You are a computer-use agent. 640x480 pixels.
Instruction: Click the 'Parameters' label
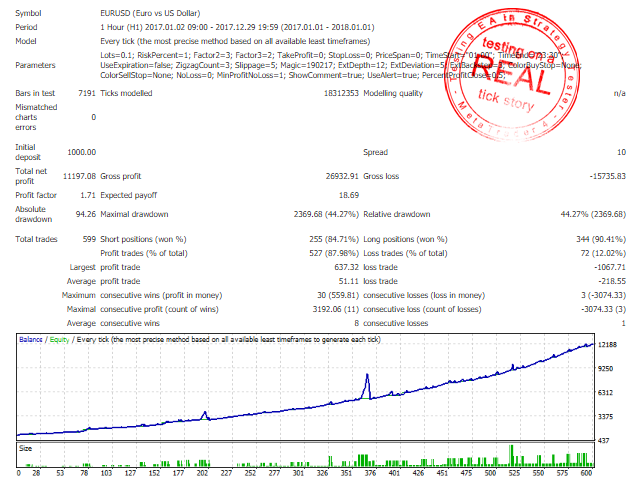click(35, 65)
